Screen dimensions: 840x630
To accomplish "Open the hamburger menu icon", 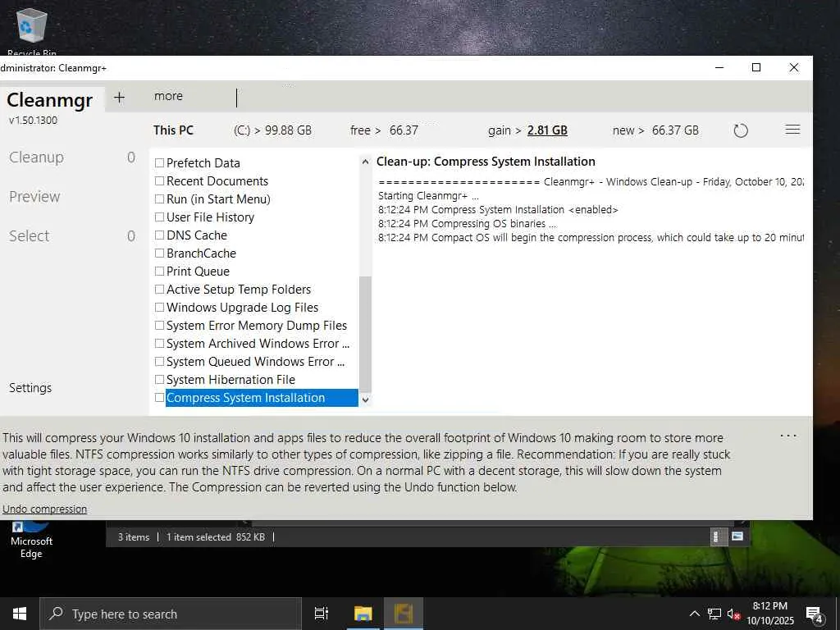I will (792, 130).
